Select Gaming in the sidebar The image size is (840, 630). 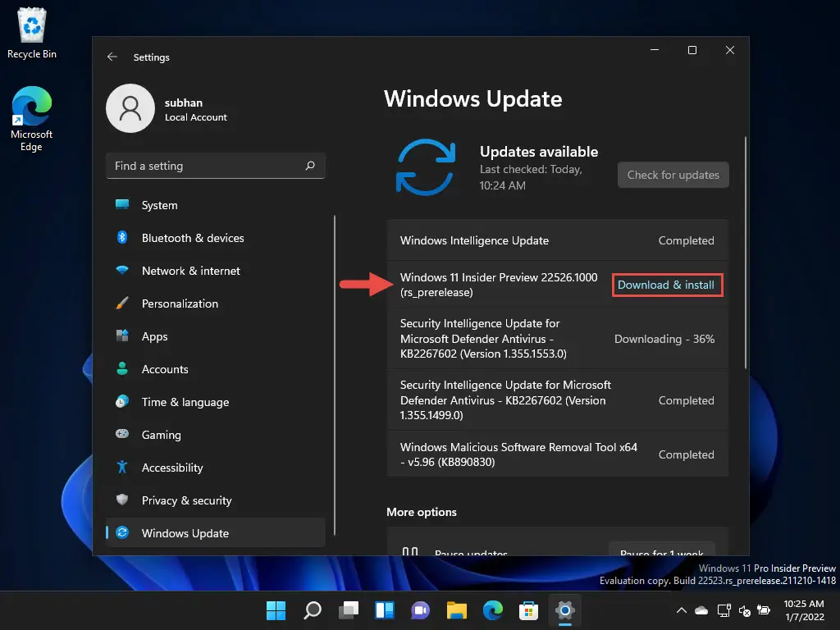216,435
